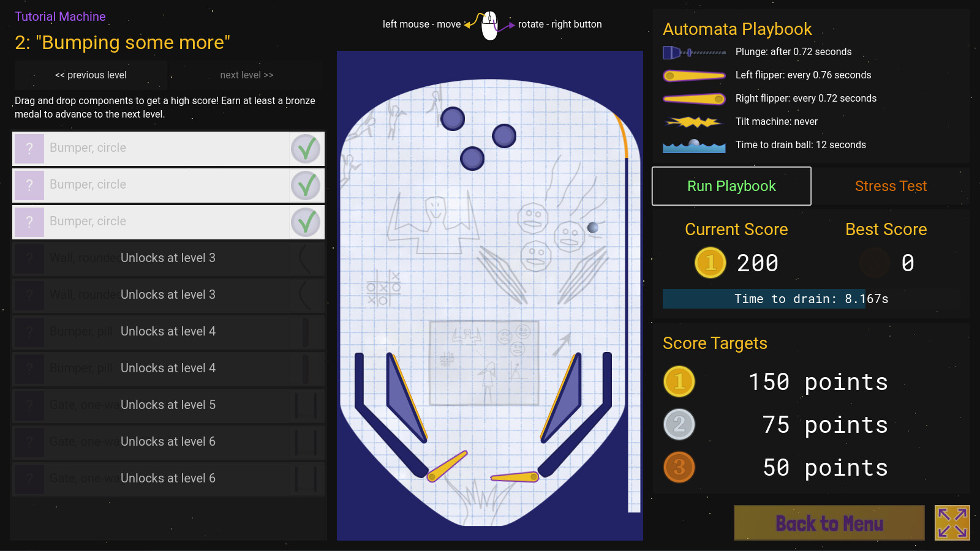Open the Tutorial Machine menu heading
Screen dimensions: 980x551
(61, 17)
